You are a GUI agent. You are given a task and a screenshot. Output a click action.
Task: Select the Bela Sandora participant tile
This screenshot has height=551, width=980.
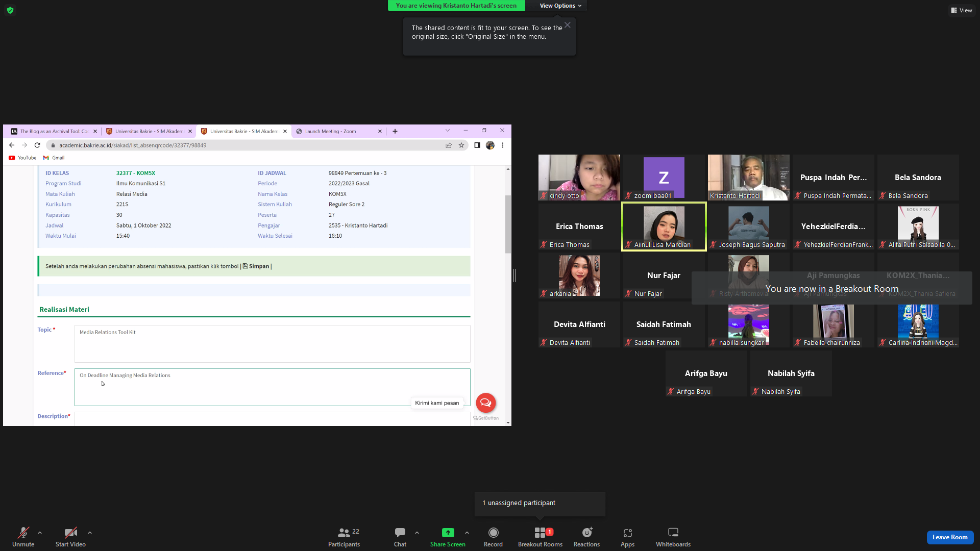(918, 178)
